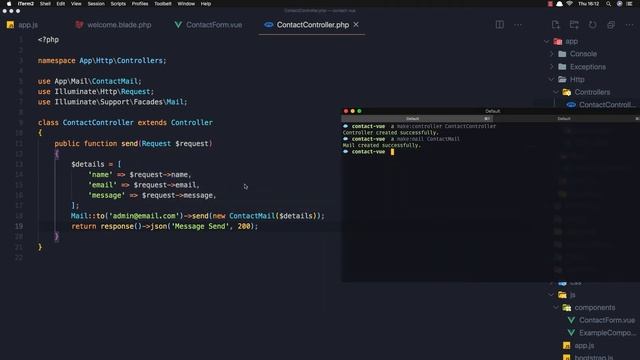The height and width of the screenshot is (360, 640).
Task: Click 'Mail created successfully.' terminal output
Action: click(382, 145)
